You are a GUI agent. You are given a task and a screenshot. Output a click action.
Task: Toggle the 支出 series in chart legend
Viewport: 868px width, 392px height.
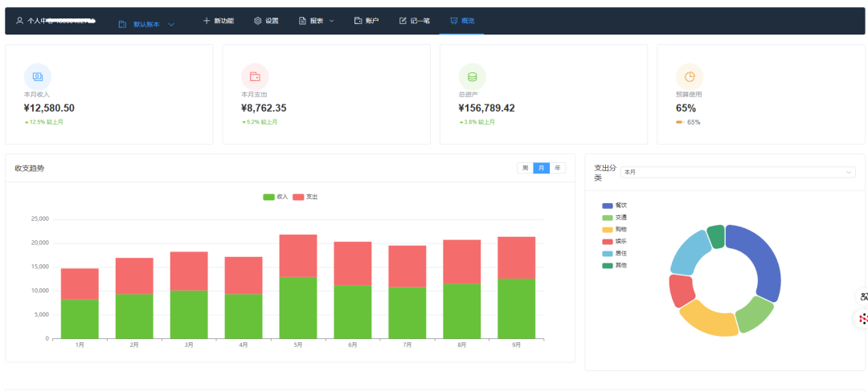(305, 197)
